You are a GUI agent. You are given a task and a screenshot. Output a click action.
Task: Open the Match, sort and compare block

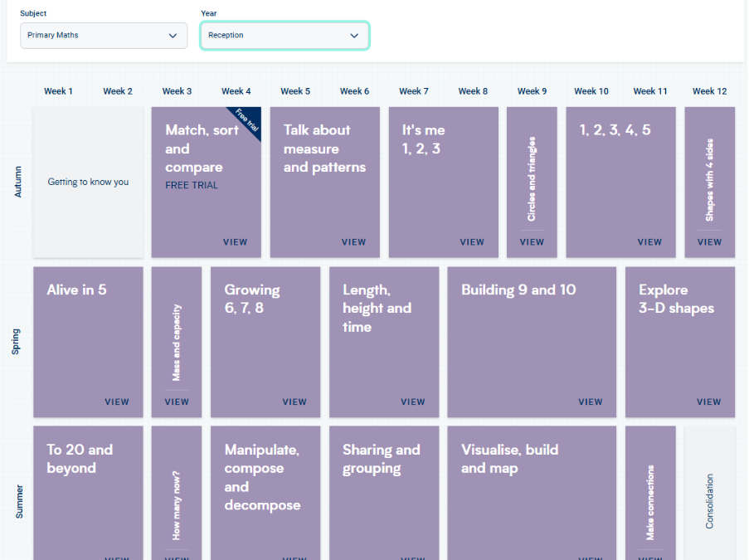[x=206, y=183]
